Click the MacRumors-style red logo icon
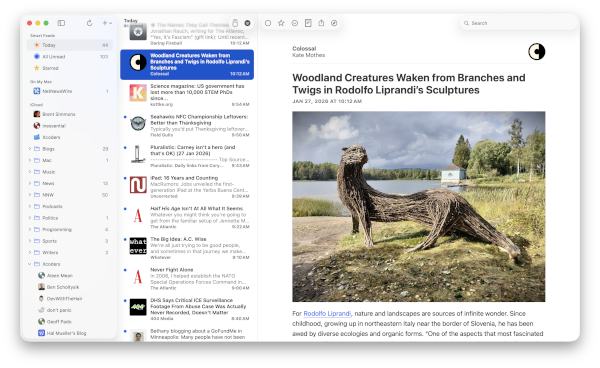Image resolution: width=600 pixels, height=368 pixels. point(138,185)
